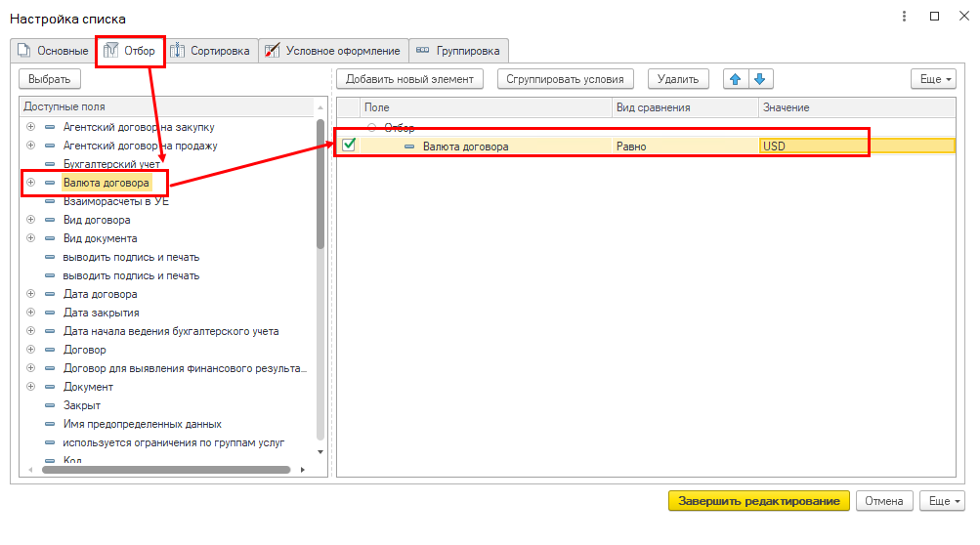Viewport: 980px width, 545px height.
Task: Expand Договор для выявления финансового результата node
Action: click(30, 368)
